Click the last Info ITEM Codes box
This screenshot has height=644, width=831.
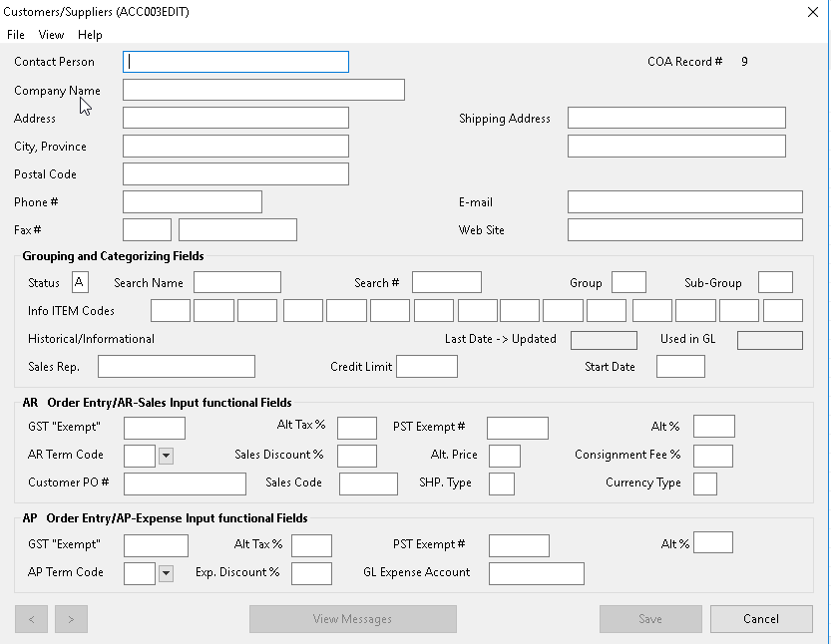(x=783, y=311)
